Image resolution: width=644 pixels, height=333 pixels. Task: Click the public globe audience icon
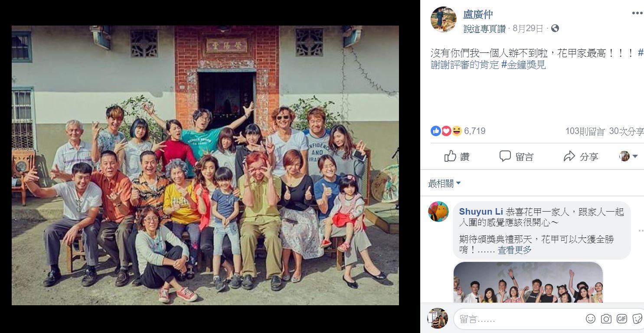[555, 29]
